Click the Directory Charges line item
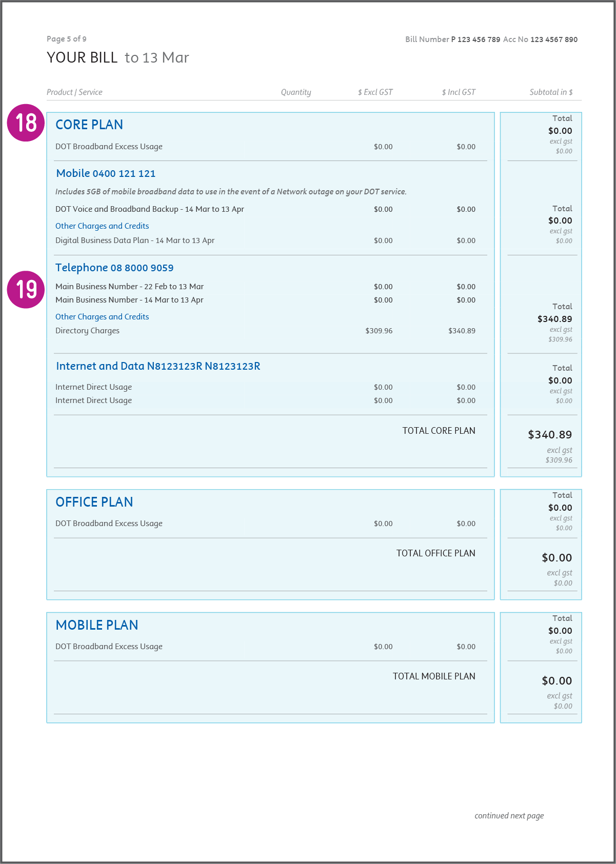 87,331
